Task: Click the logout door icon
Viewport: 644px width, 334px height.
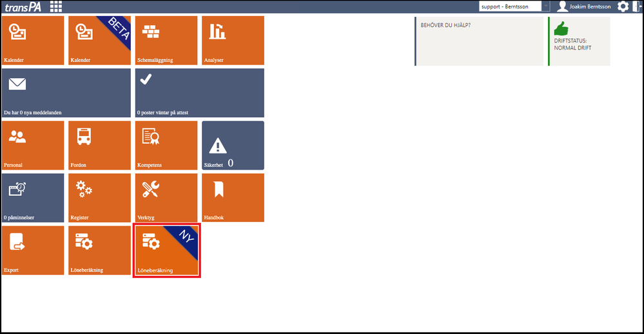Action: click(x=638, y=6)
